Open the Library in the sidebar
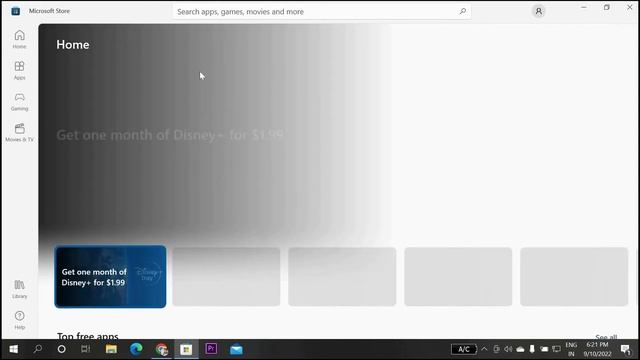 (19, 289)
